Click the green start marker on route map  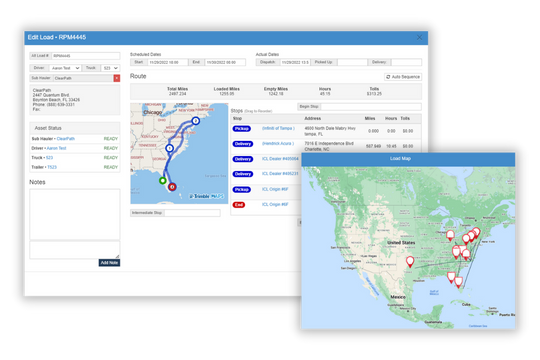[x=163, y=180]
